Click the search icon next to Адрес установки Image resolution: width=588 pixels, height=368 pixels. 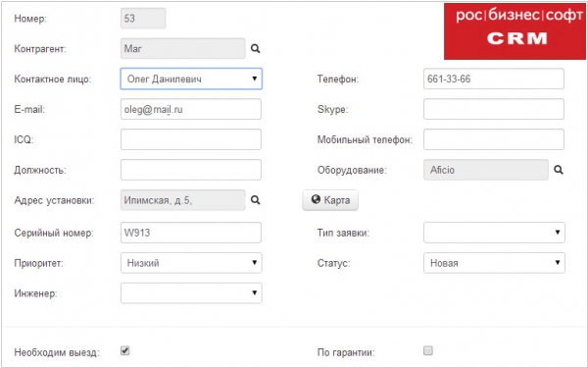click(x=256, y=200)
